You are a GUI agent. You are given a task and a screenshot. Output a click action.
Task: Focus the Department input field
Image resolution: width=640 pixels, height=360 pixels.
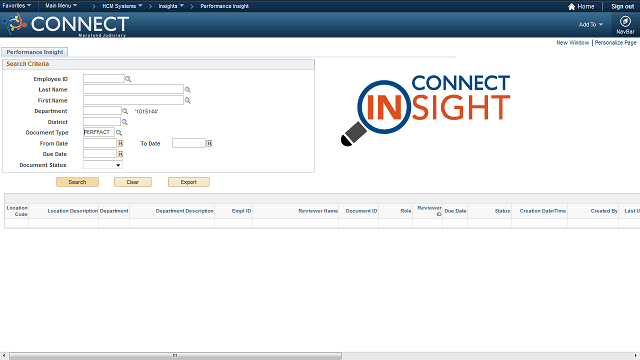point(102,111)
